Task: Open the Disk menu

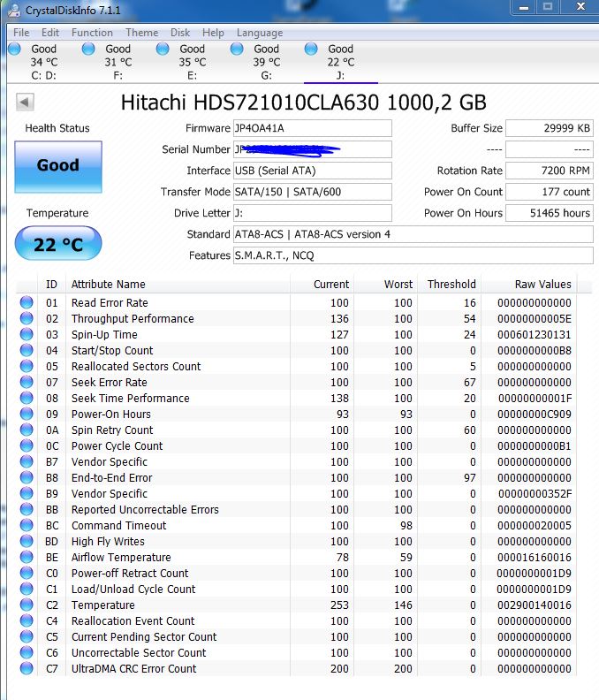Action: pos(180,33)
